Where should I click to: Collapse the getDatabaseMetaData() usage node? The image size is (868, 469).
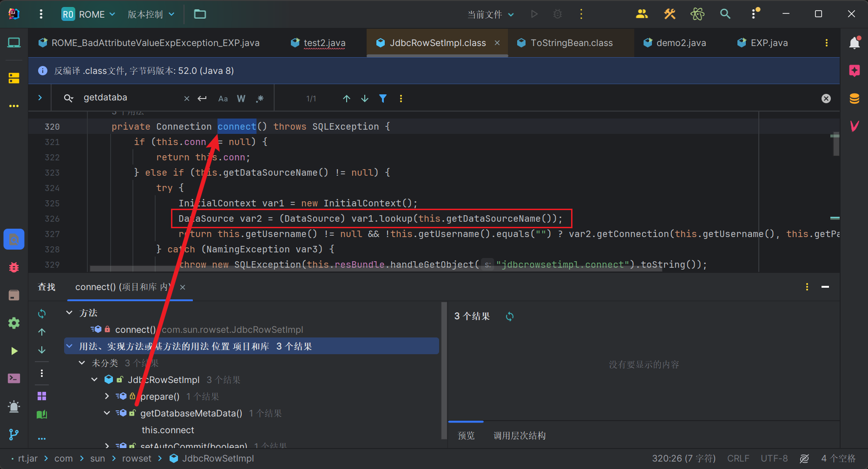click(107, 413)
